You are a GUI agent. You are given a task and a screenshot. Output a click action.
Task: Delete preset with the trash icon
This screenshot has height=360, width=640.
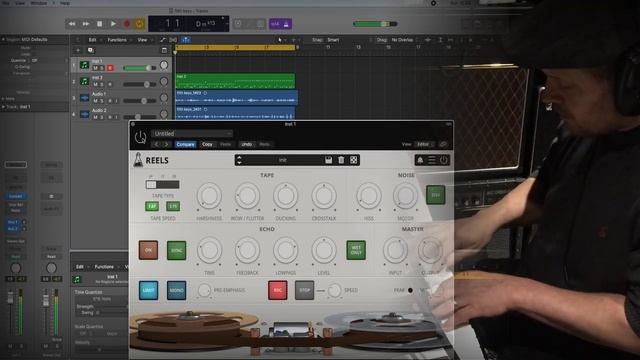[341, 160]
